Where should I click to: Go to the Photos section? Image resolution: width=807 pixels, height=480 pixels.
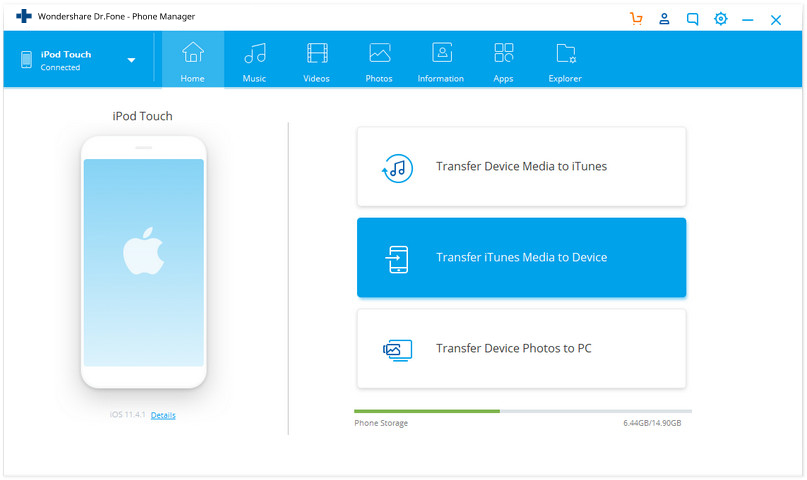379,62
